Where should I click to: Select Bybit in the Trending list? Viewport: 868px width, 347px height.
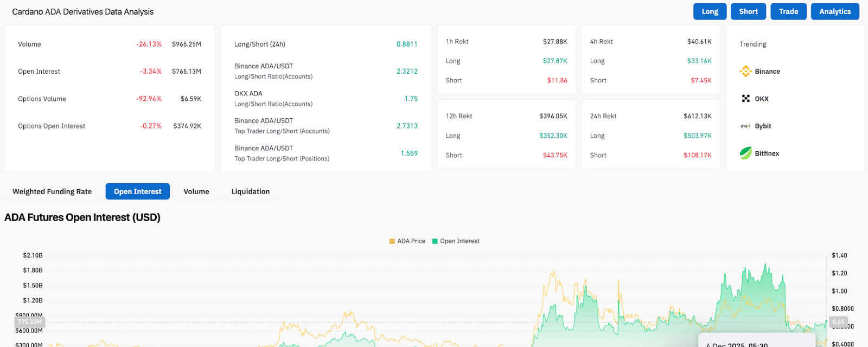pos(763,126)
